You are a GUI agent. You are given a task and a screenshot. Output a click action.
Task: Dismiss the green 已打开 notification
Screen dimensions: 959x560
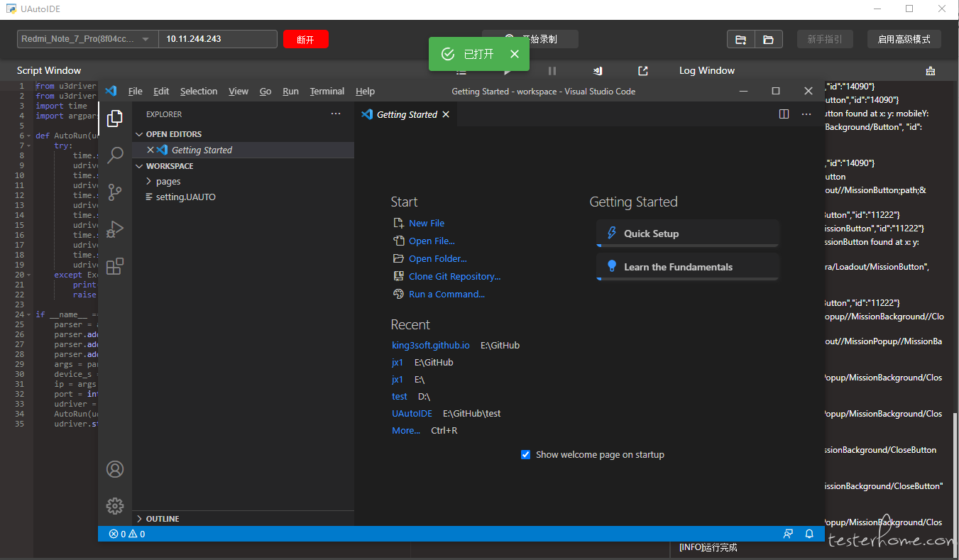pyautogui.click(x=515, y=54)
